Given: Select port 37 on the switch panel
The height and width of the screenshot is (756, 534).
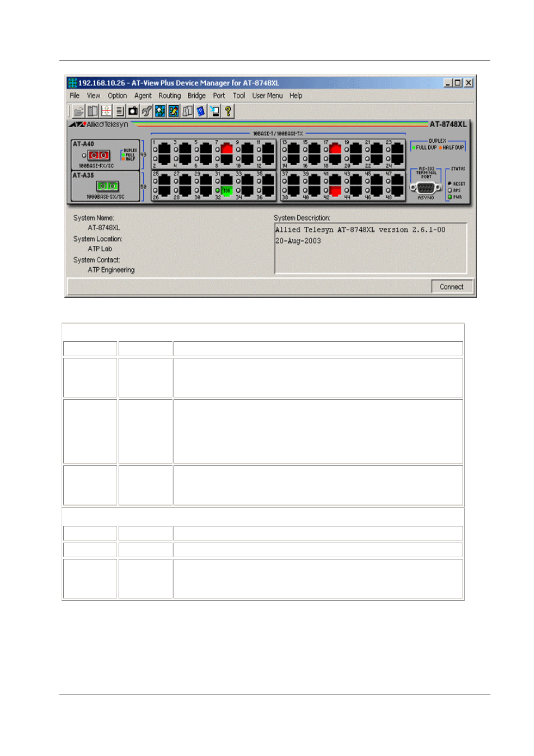Looking at the screenshot, I should coord(293,180).
